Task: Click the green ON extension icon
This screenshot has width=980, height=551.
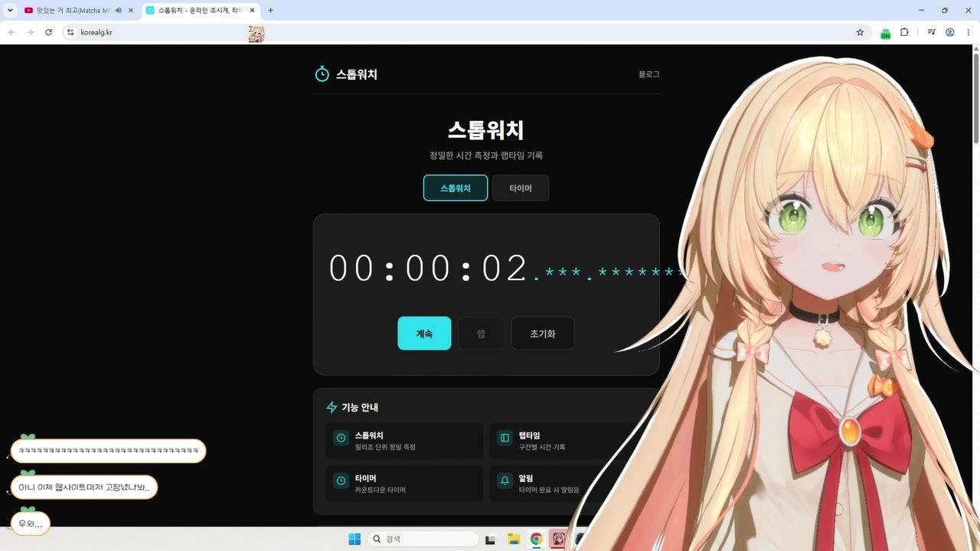Action: point(885,34)
